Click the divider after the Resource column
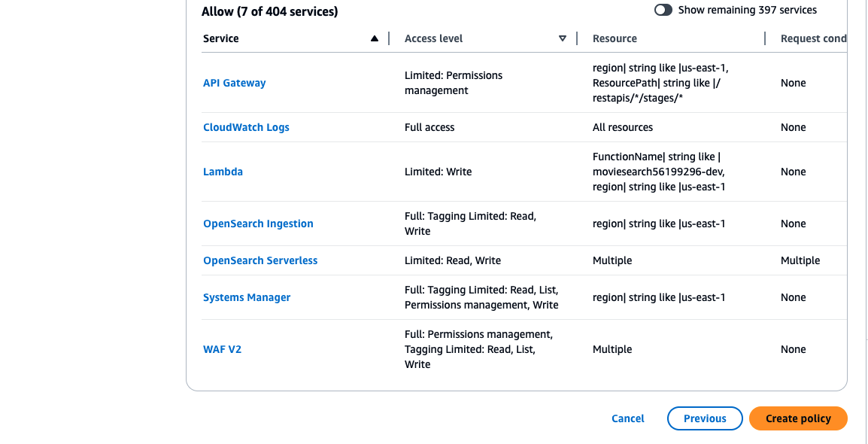The height and width of the screenshot is (444, 868). point(765,39)
